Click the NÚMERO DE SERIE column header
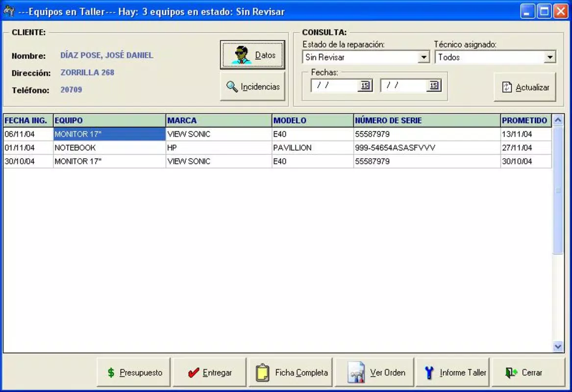Viewport: 572px width, 392px height. (427, 121)
